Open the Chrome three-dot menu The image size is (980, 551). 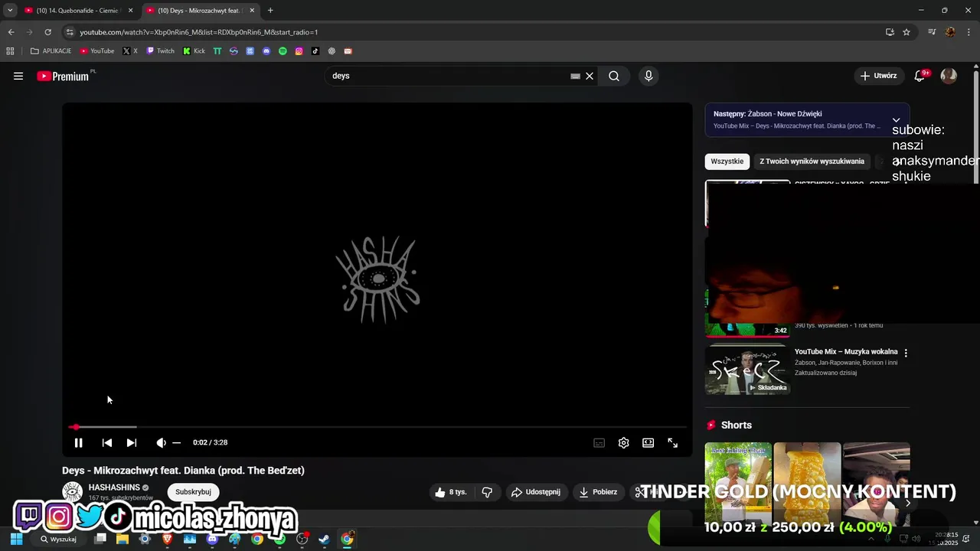pyautogui.click(x=969, y=32)
